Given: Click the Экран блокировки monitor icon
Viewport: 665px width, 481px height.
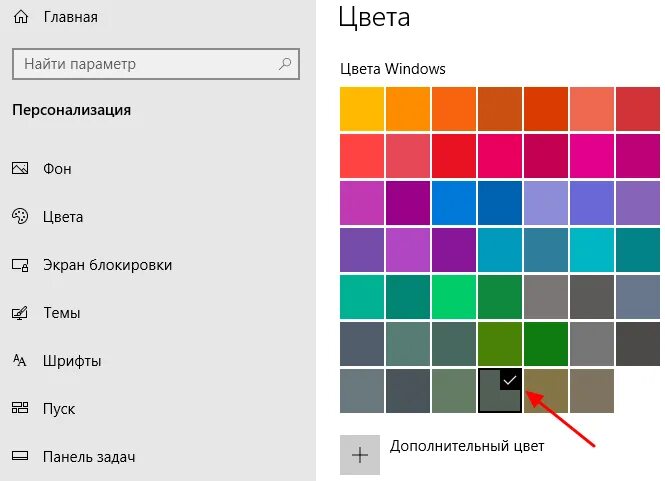Looking at the screenshot, I should [x=20, y=265].
